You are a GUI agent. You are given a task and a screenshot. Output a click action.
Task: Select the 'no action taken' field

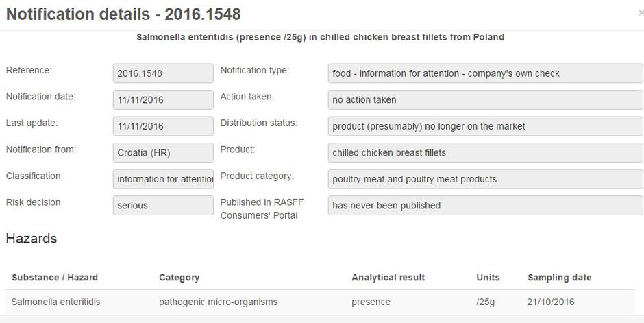tap(485, 99)
